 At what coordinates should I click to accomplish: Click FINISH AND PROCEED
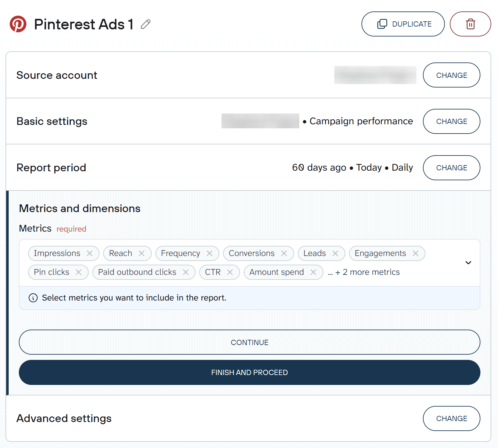coord(249,373)
